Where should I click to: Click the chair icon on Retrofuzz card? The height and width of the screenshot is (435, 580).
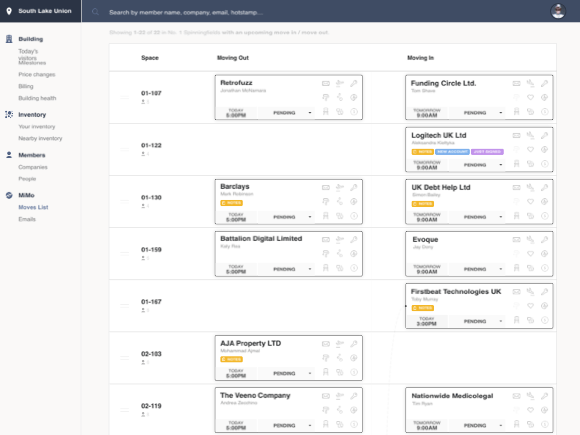coord(326,112)
